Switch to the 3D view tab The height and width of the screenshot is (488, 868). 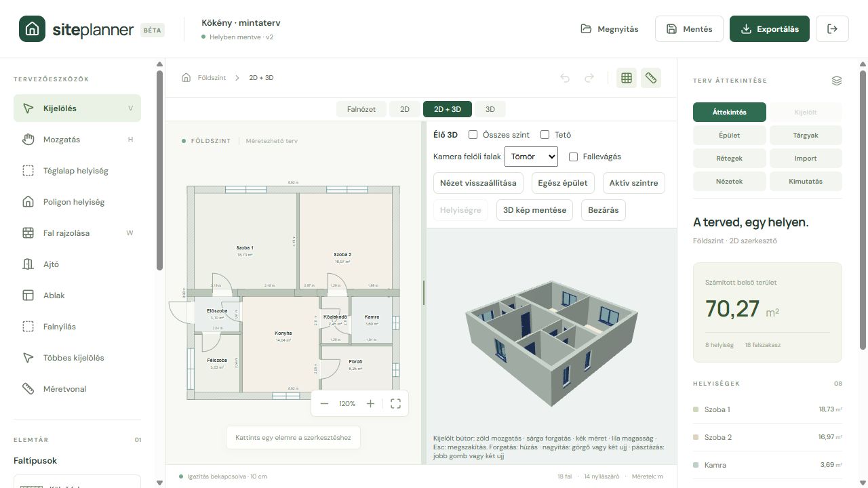click(490, 109)
